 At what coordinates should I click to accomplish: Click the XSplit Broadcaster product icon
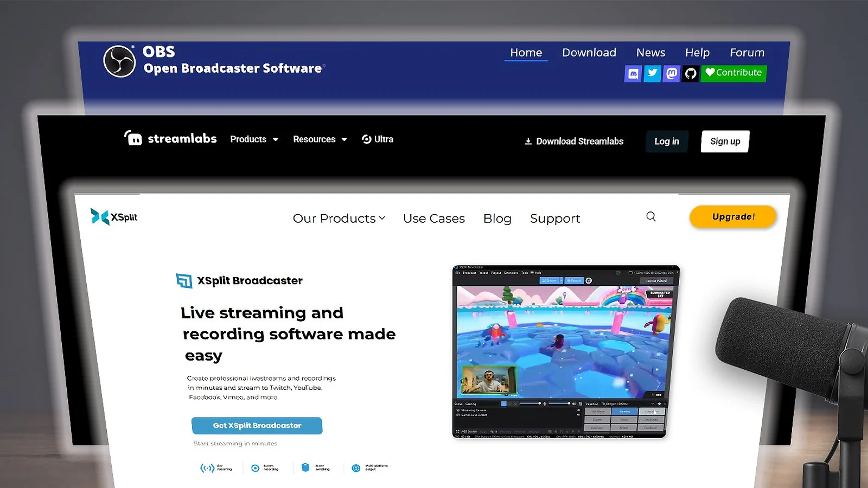coord(184,280)
